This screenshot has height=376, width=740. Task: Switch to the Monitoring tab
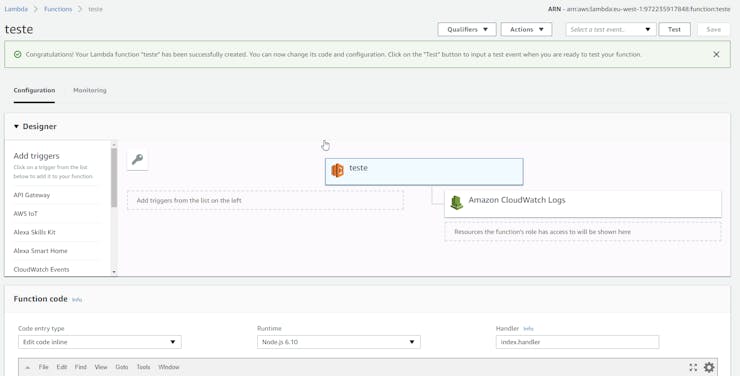click(x=90, y=90)
